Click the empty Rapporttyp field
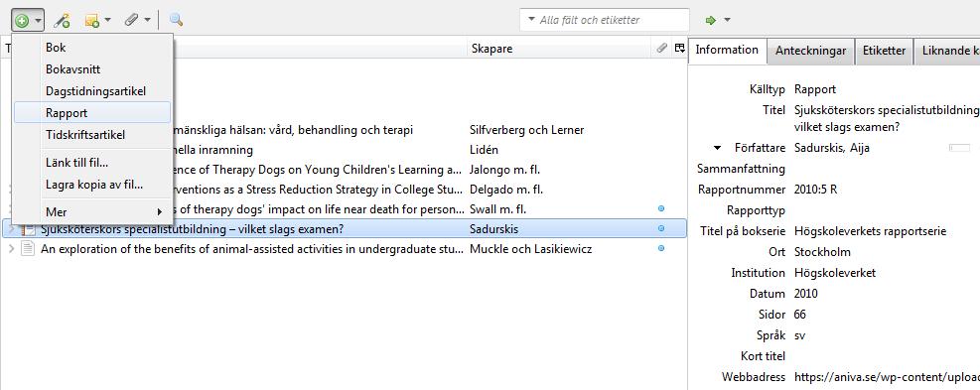Image resolution: width=980 pixels, height=390 pixels. pyautogui.click(x=887, y=210)
